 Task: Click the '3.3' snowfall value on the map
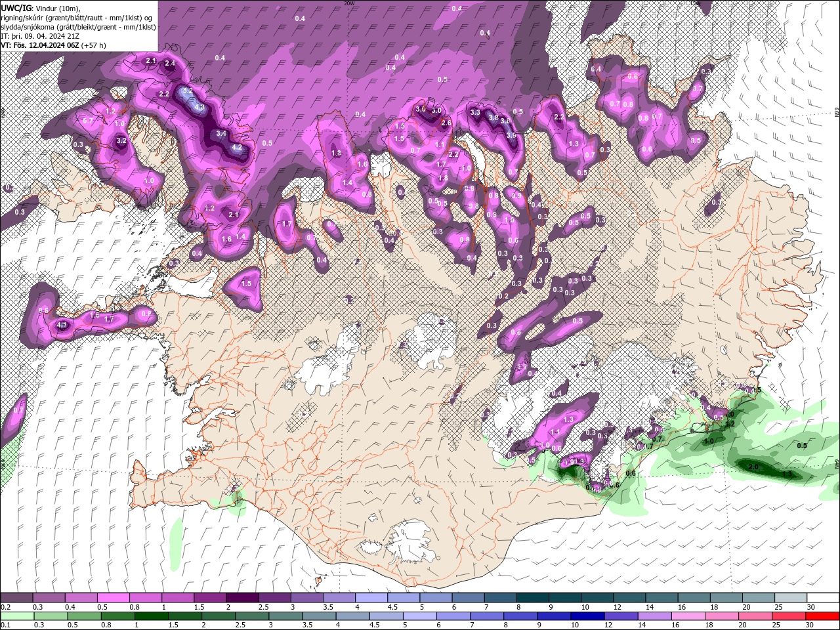(x=476, y=112)
